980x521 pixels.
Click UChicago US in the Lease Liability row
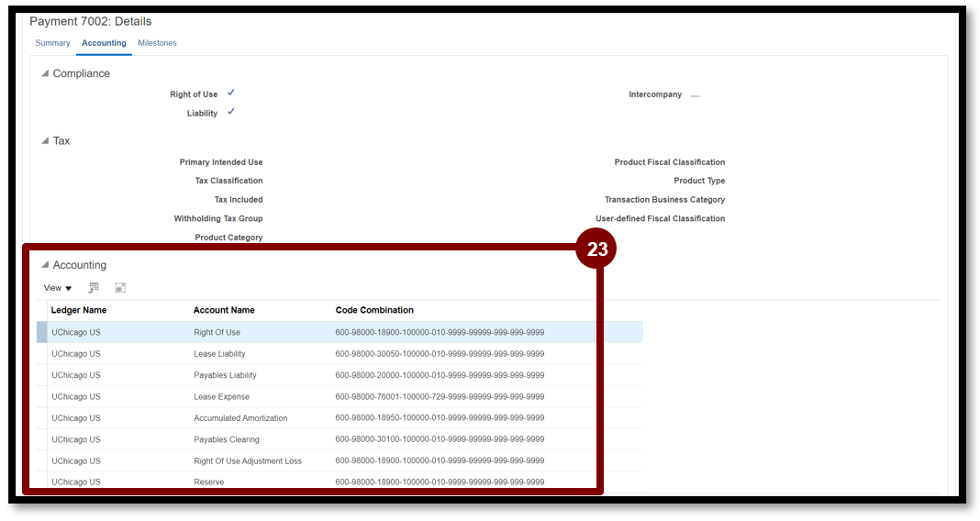pos(75,353)
